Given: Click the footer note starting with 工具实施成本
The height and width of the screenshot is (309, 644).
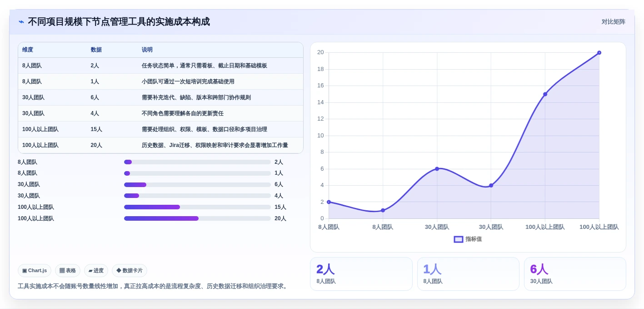Looking at the screenshot, I should click(x=154, y=286).
